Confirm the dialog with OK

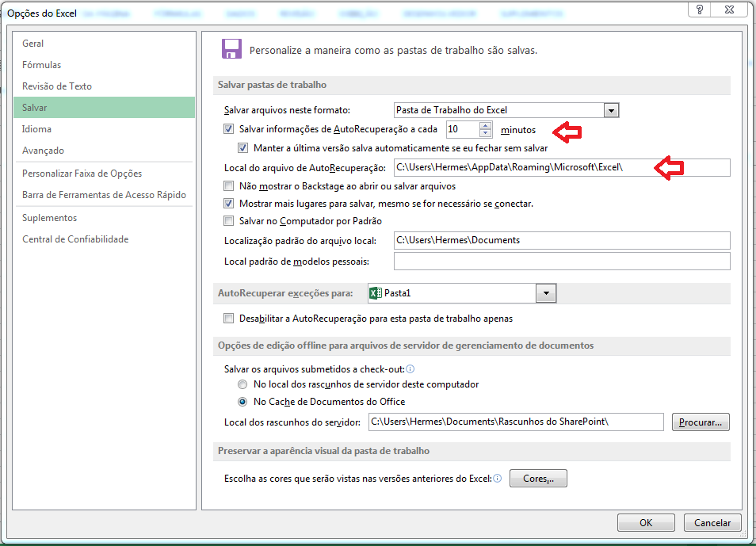coord(646,523)
